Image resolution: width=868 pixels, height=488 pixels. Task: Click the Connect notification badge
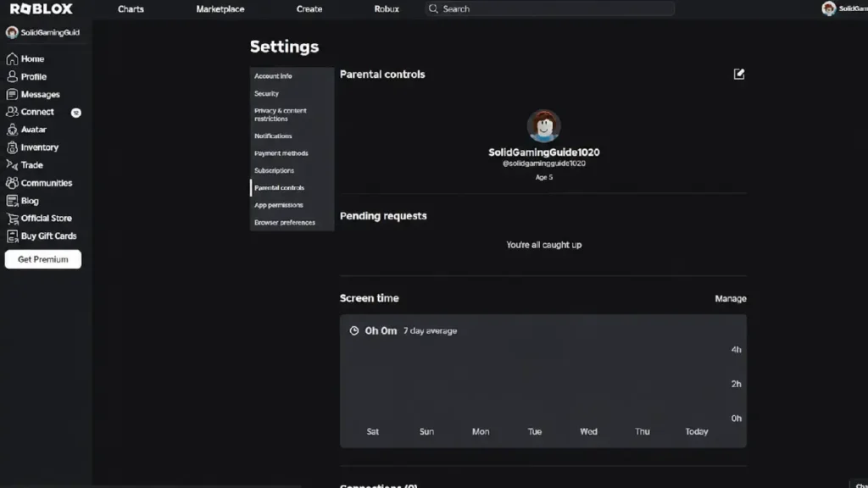tap(75, 113)
